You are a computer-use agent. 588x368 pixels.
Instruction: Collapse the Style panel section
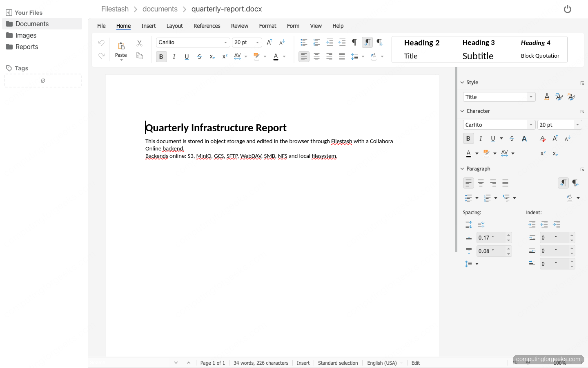pos(462,83)
